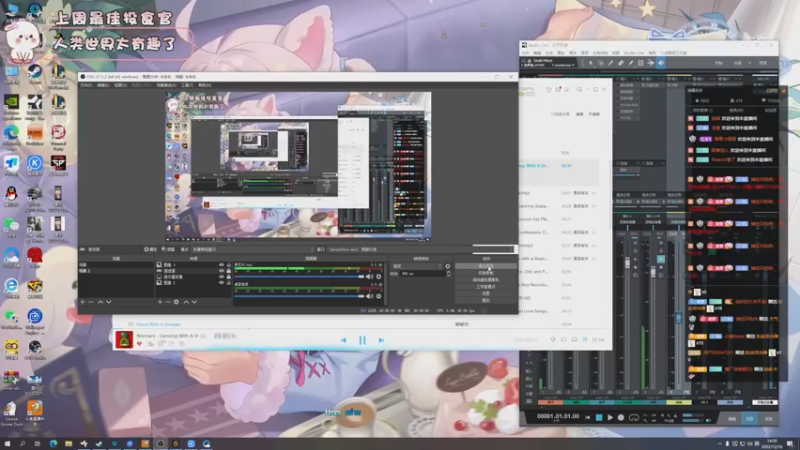Screen dimensions: 800x450
Task: Toggle visibility of 图像 1 source
Action: click(x=221, y=265)
